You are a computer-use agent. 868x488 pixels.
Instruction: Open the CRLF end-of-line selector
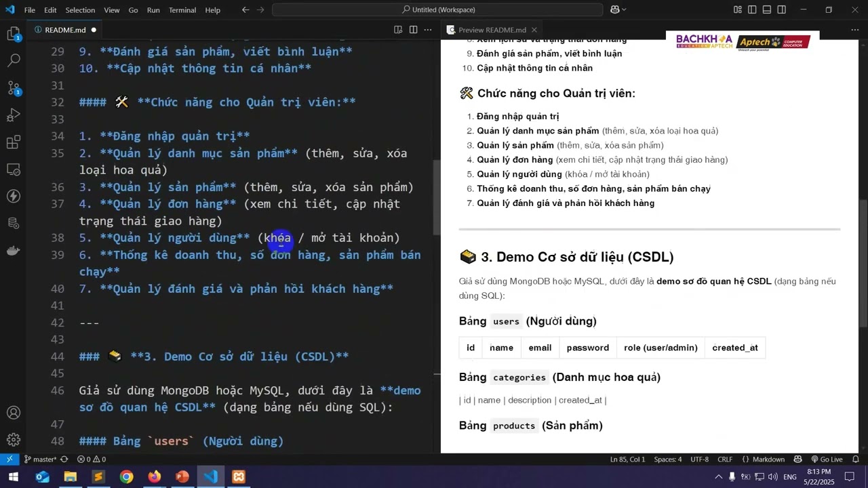[x=725, y=459]
